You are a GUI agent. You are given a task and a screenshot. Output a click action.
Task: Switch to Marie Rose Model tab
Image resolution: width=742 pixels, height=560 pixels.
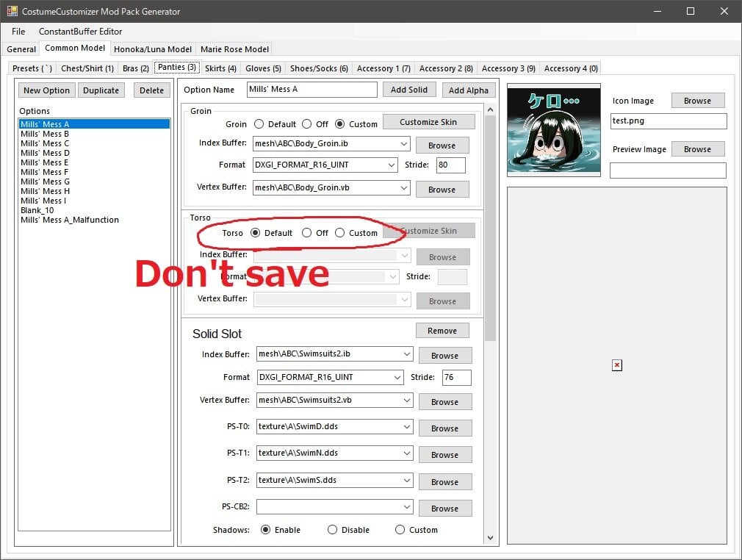(234, 49)
